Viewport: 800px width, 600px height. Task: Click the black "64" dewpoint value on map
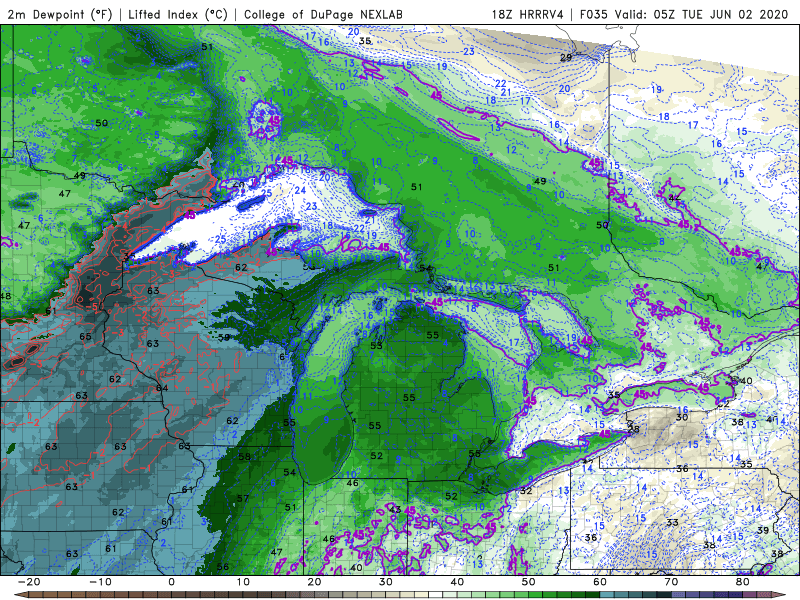point(162,388)
